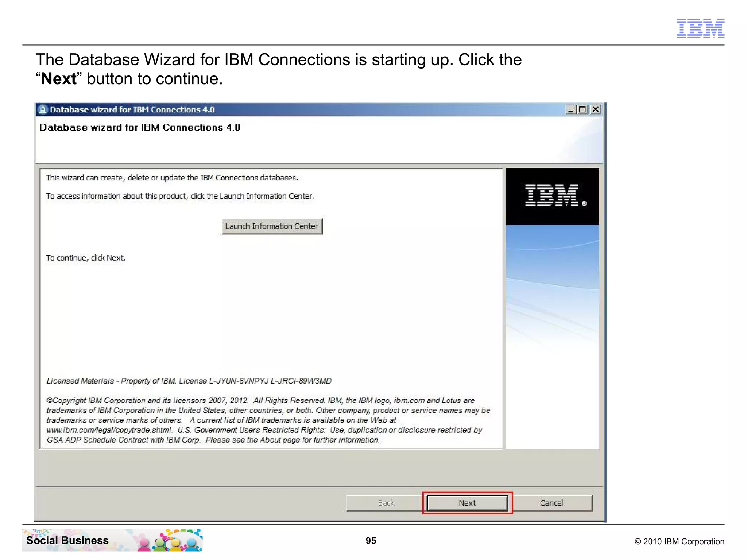Image resolution: width=747 pixels, height=560 pixels.
Task: Click the 'To continue, click Next.' text
Action: point(86,258)
